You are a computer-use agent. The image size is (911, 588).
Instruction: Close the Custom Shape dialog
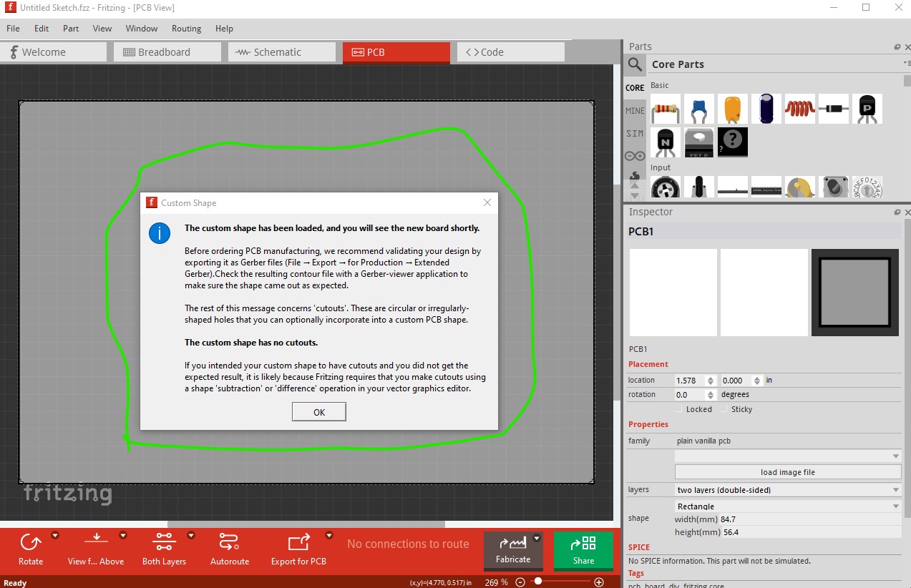point(487,202)
